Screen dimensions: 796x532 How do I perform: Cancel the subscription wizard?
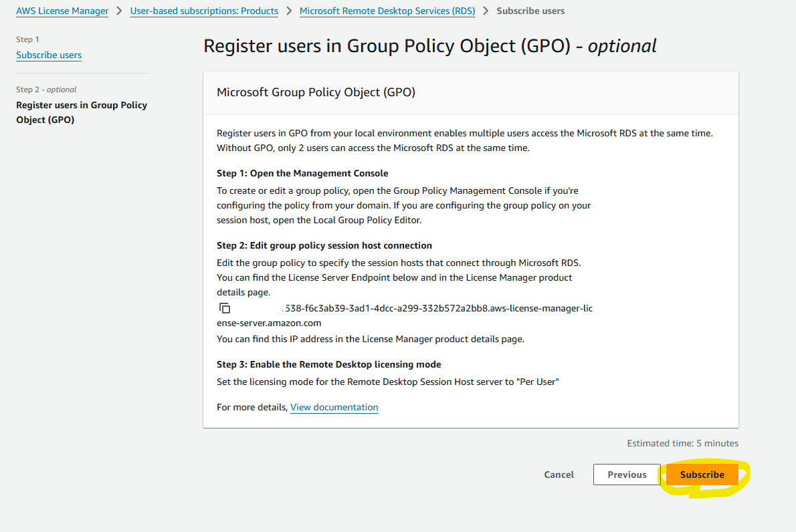click(x=559, y=475)
